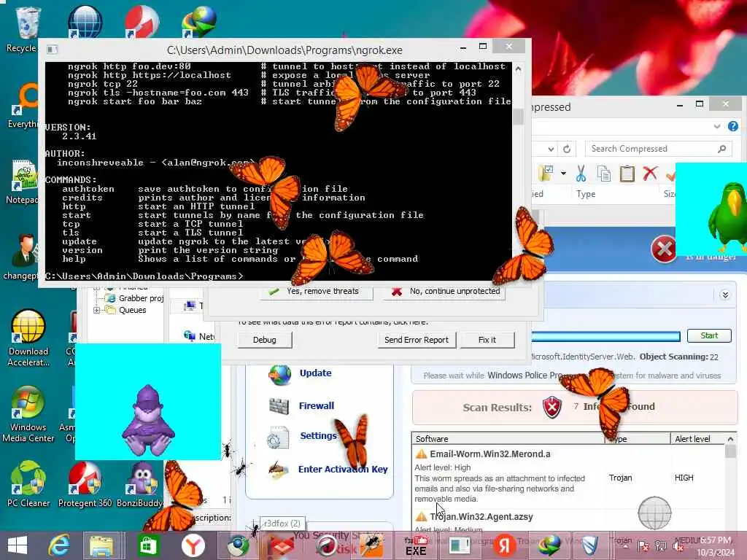Expand the Queues tree node
This screenshot has height=560, width=747.
tap(97, 310)
